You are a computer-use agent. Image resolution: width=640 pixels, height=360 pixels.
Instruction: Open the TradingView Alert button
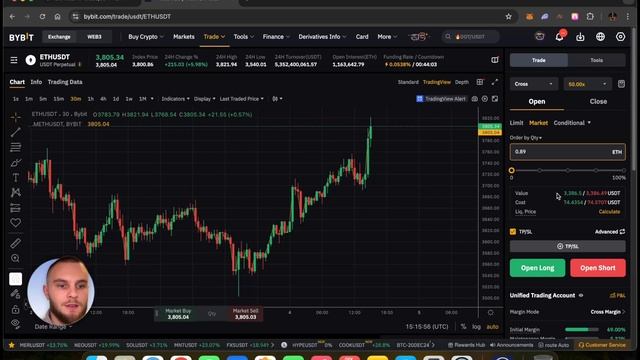click(441, 99)
